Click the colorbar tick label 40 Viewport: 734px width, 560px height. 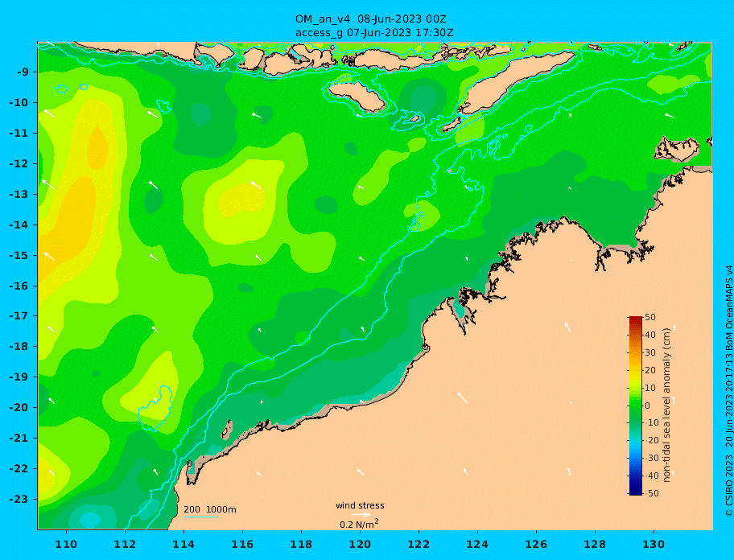(x=650, y=335)
